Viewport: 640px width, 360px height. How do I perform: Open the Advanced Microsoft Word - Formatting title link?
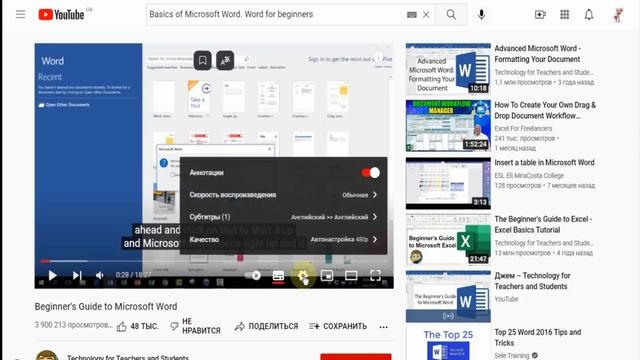538,54
